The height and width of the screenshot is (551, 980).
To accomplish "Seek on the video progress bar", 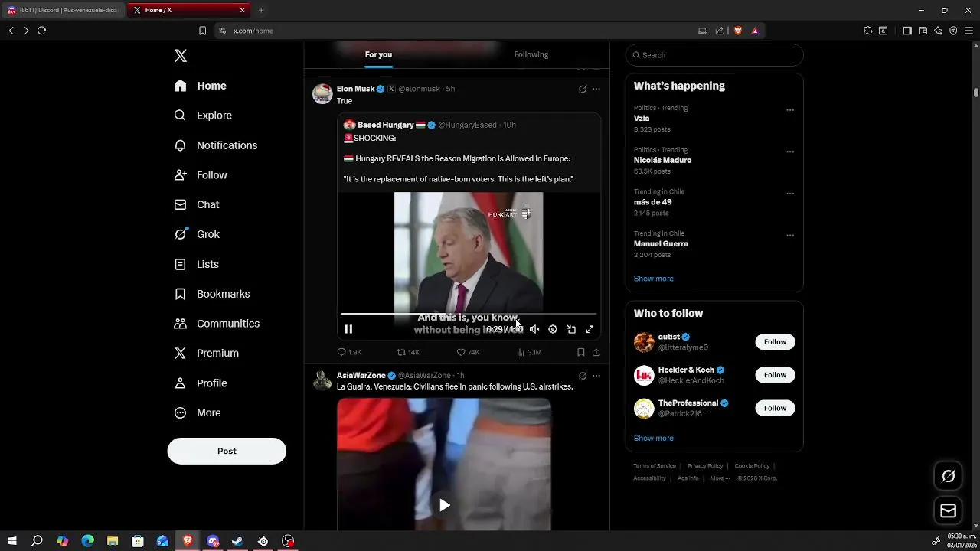I will 469,314.
